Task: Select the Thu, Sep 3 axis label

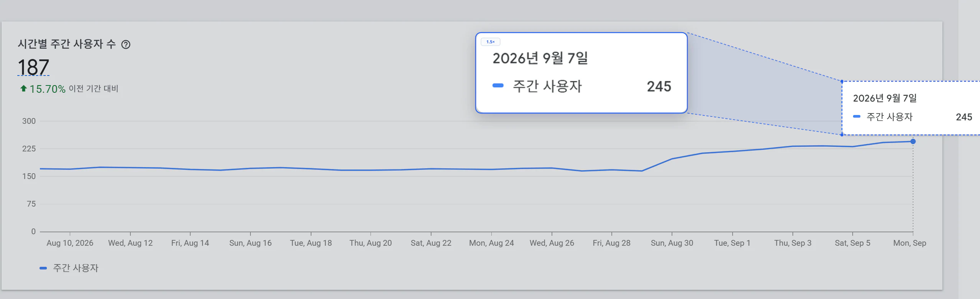Action: [x=793, y=243]
